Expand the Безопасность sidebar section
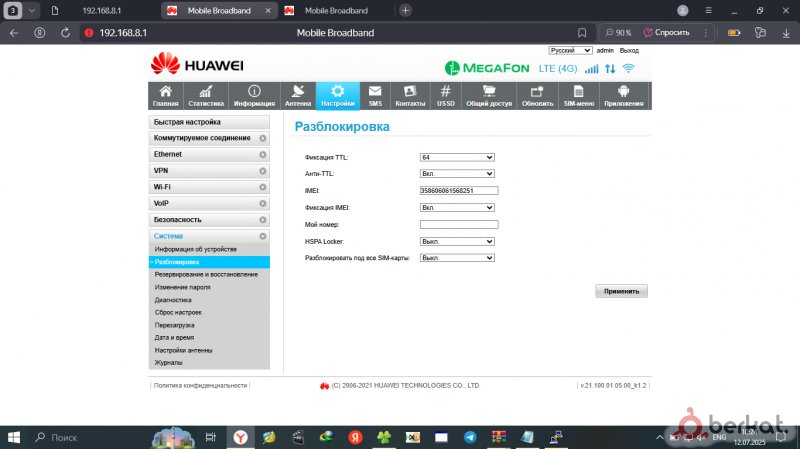The image size is (800, 449). [x=210, y=219]
